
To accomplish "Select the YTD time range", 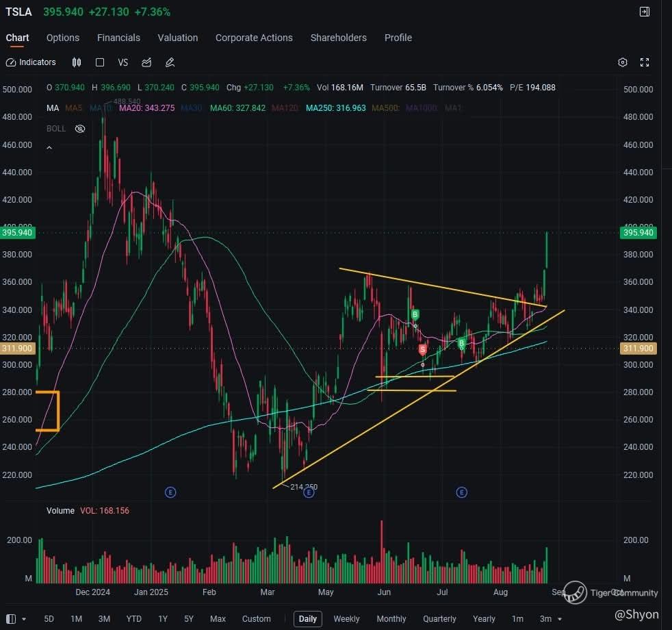I will [x=133, y=619].
